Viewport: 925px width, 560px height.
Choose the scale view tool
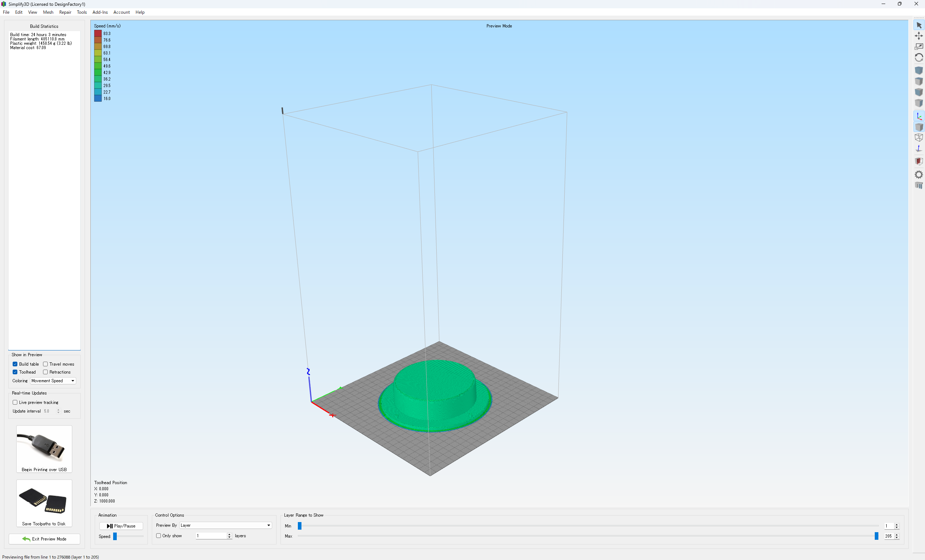pos(918,47)
